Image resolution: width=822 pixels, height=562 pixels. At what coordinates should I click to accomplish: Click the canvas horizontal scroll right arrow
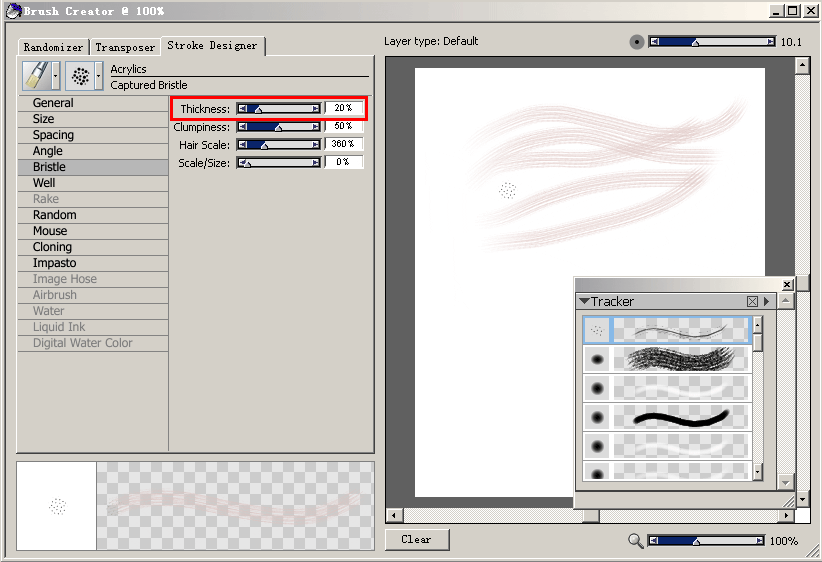(x=786, y=516)
